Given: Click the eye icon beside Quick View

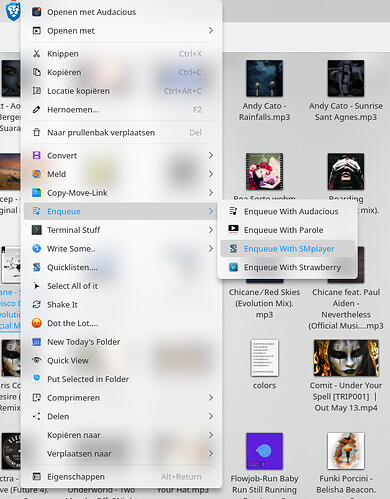Looking at the screenshot, I should click(x=37, y=360).
